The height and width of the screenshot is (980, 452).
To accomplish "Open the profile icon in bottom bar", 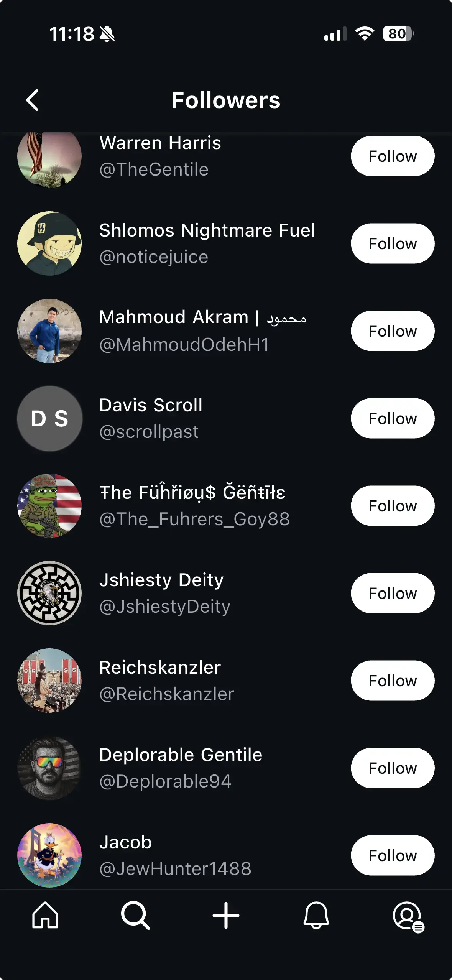I will 407,915.
